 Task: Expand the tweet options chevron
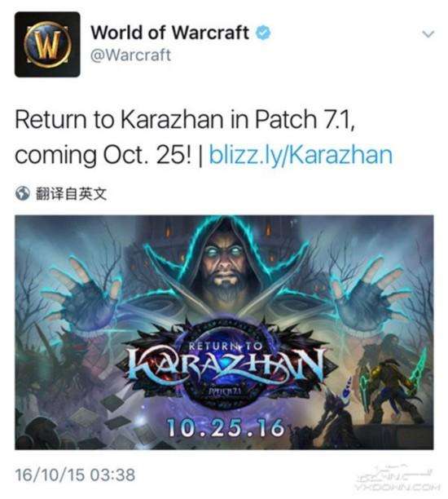(428, 33)
